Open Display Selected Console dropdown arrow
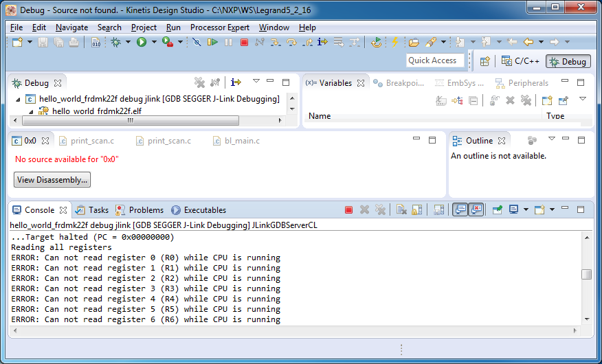Viewport: 602px width, 364px height. click(526, 209)
